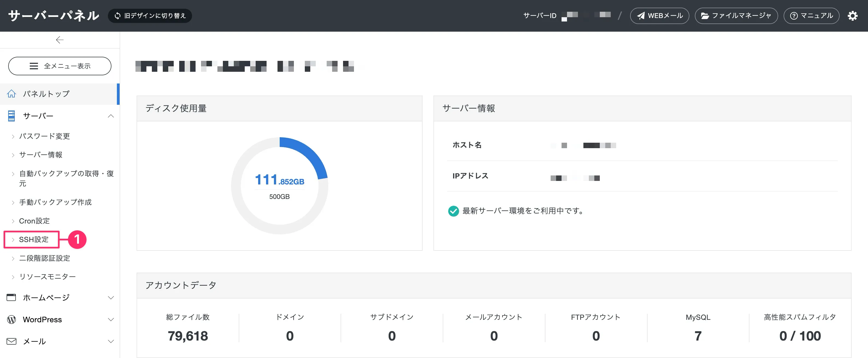Viewport: 868px width, 358px height.
Task: Collapse the サーバー section chevron
Action: 111,116
